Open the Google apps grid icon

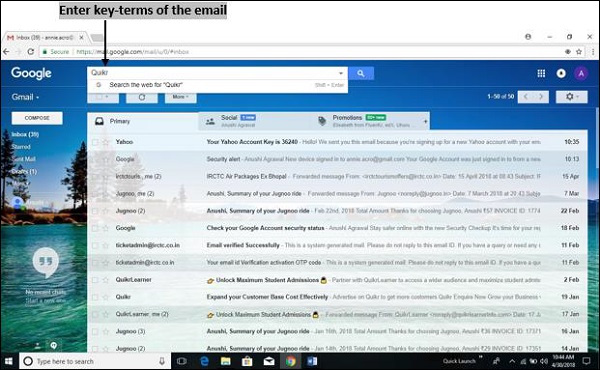point(541,73)
